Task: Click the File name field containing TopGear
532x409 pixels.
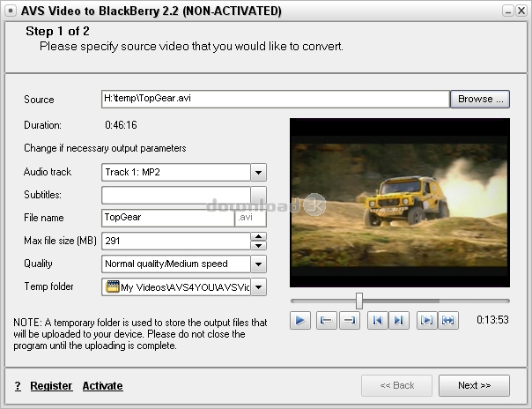Action: 168,218
